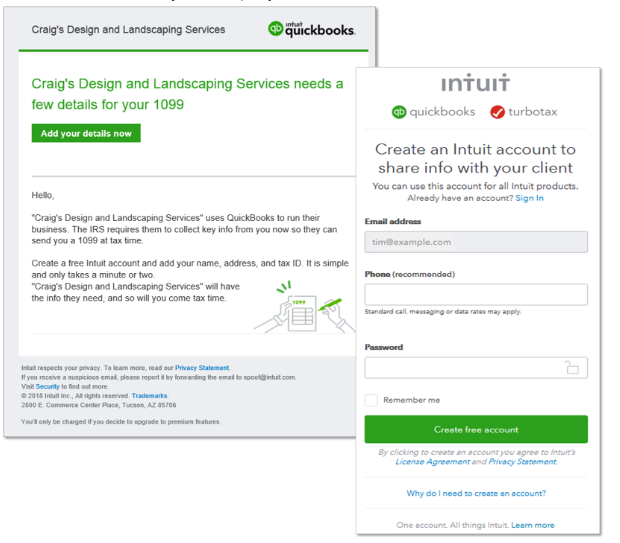Click the Email address input field
620x543 pixels.
pyautogui.click(x=476, y=242)
